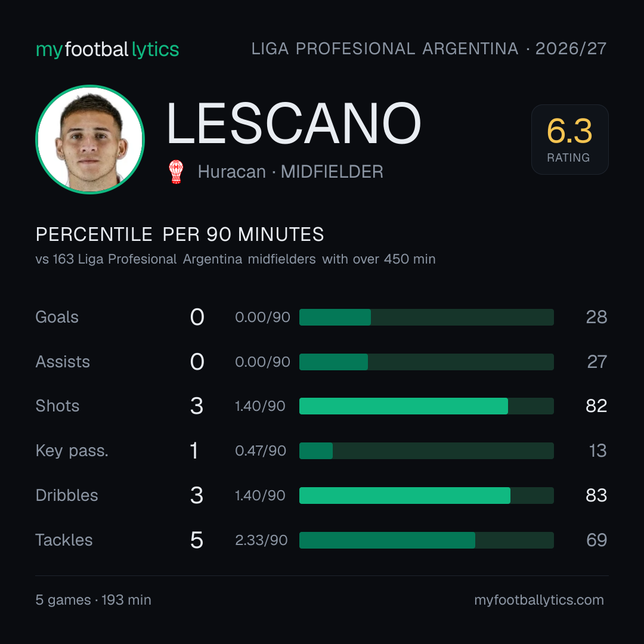Select the Goals stat label
Viewport: 644px width, 644px height.
(x=57, y=317)
